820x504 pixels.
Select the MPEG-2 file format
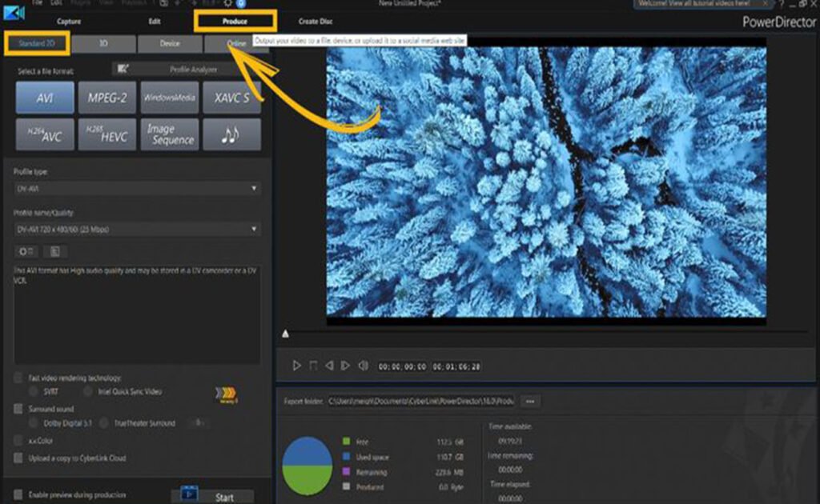tap(107, 97)
